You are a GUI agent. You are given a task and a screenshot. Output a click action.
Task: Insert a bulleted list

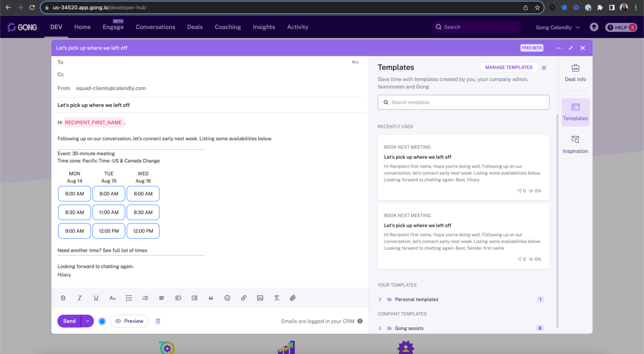[129, 298]
